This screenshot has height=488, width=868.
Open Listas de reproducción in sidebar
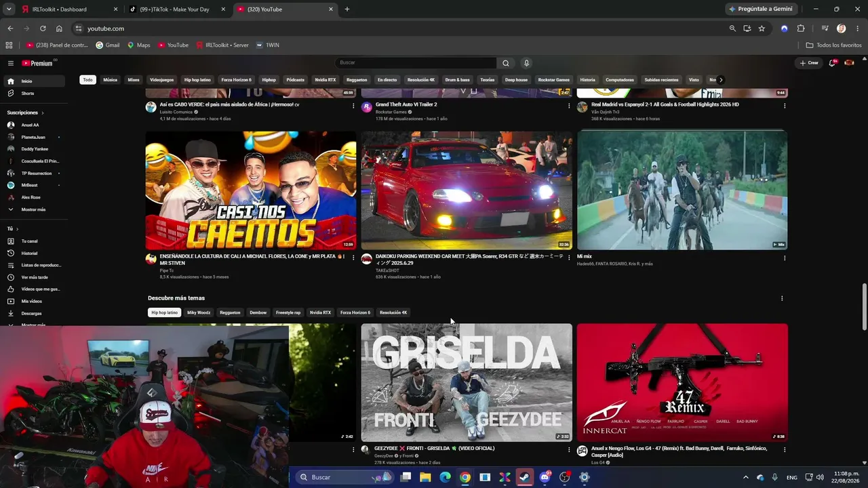pyautogui.click(x=35, y=265)
